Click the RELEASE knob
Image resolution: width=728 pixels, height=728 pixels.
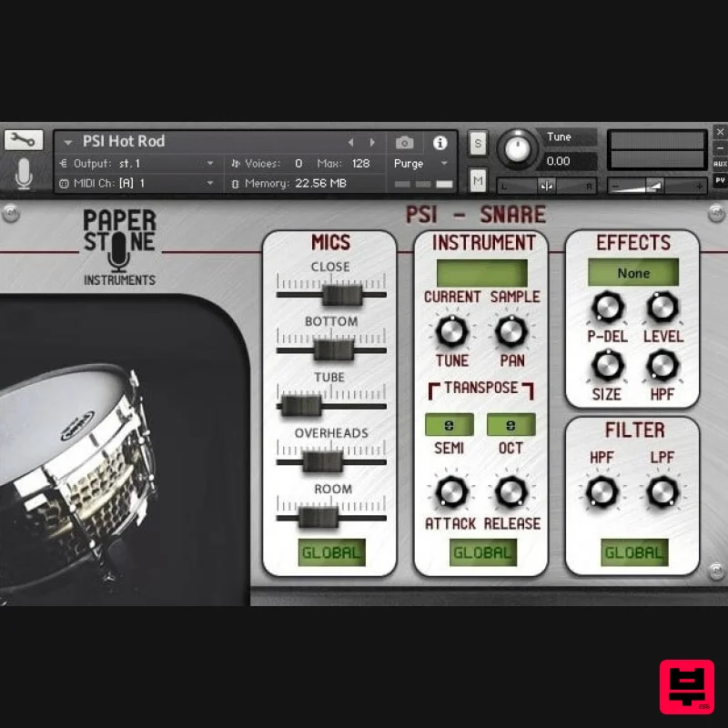pos(511,491)
